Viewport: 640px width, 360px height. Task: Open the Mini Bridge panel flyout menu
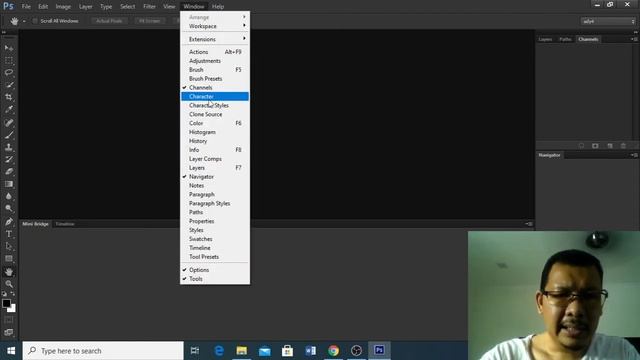[x=529, y=224]
